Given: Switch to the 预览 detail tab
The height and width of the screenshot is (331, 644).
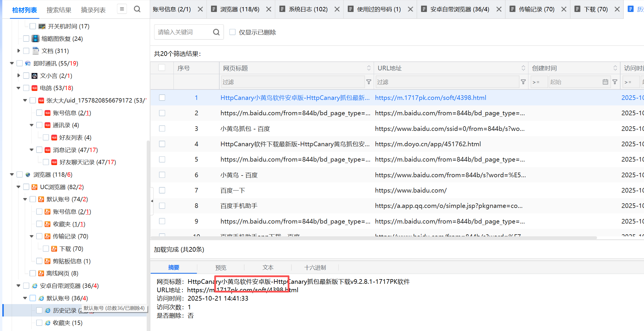Looking at the screenshot, I should tap(221, 268).
